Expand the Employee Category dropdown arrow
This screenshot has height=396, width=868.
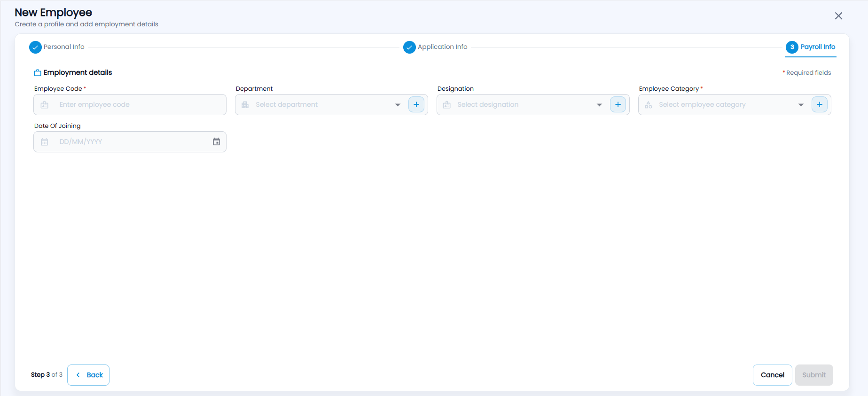pos(801,105)
